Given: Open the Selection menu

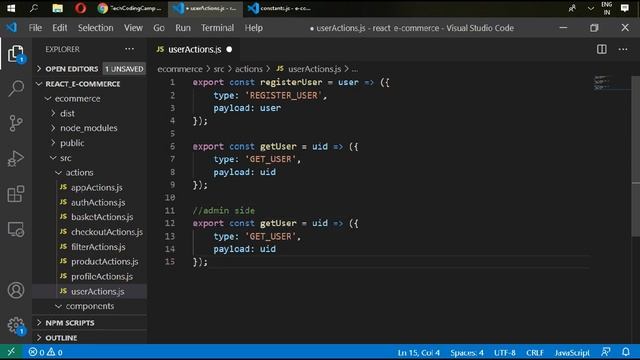Looking at the screenshot, I should point(96,28).
